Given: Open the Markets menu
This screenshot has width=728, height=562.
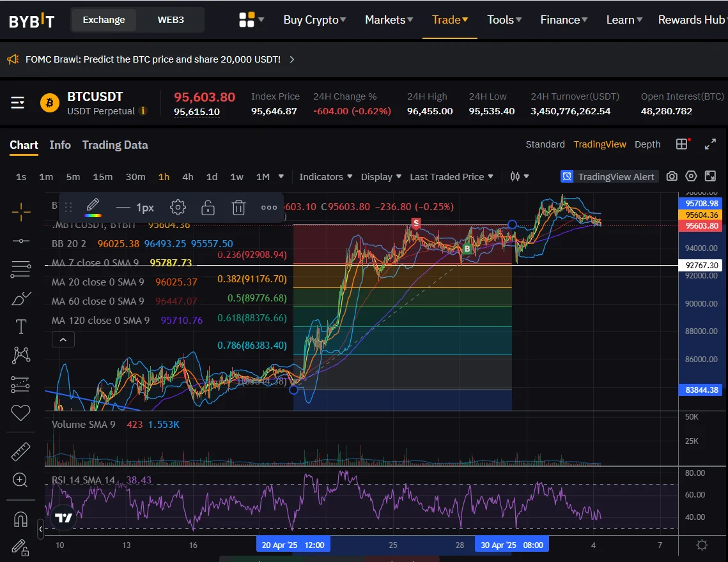Looking at the screenshot, I should click(389, 20).
